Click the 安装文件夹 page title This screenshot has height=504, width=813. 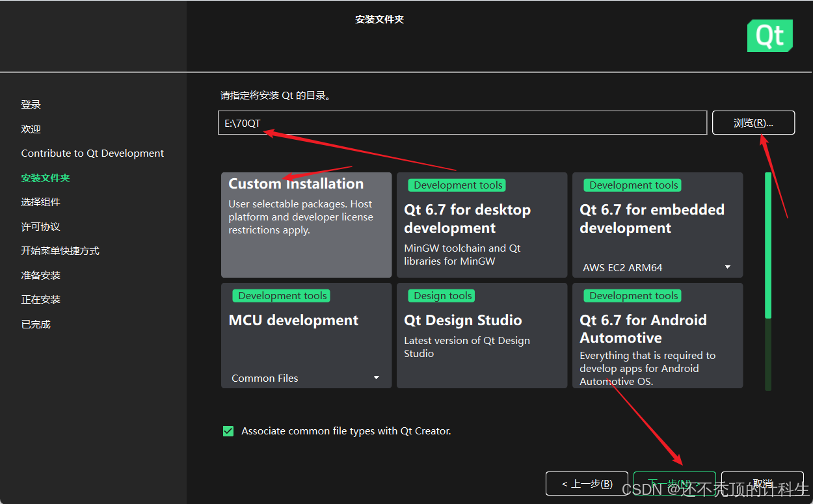(x=380, y=20)
